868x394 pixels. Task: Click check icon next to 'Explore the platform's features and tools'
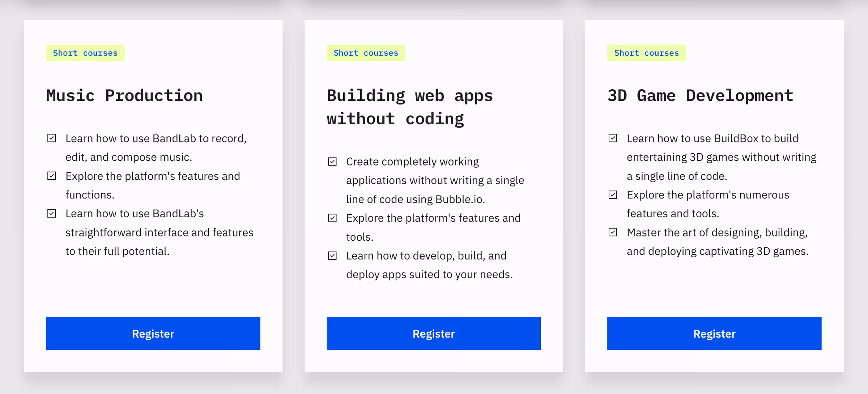pyautogui.click(x=332, y=218)
